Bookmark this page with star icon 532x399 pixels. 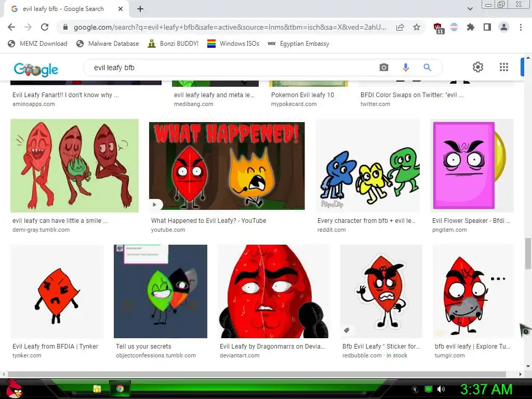coord(417,27)
